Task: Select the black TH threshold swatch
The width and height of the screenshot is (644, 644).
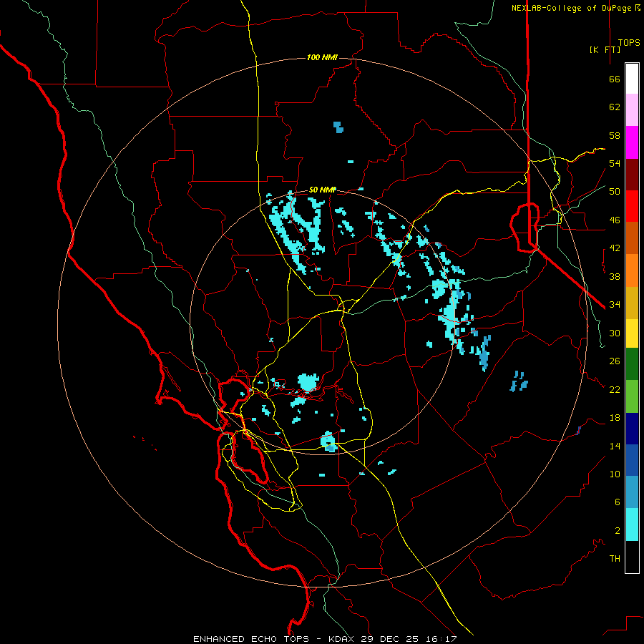Action: 632,557
